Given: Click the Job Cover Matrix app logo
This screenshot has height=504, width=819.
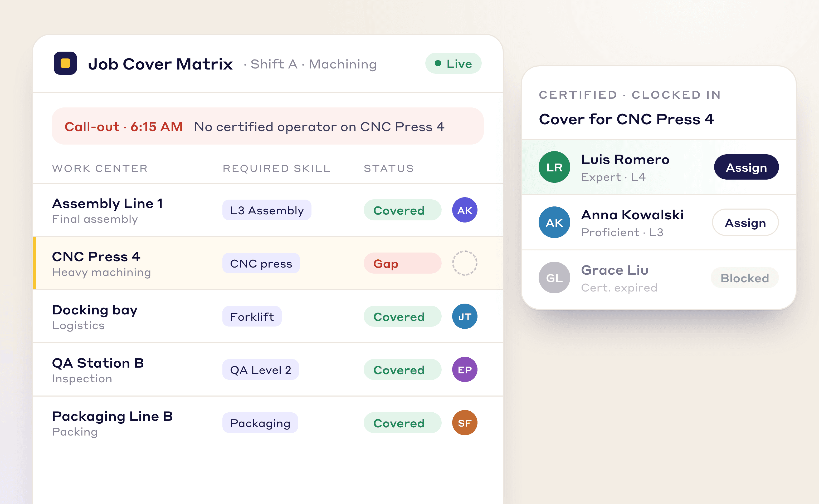Looking at the screenshot, I should [x=65, y=63].
